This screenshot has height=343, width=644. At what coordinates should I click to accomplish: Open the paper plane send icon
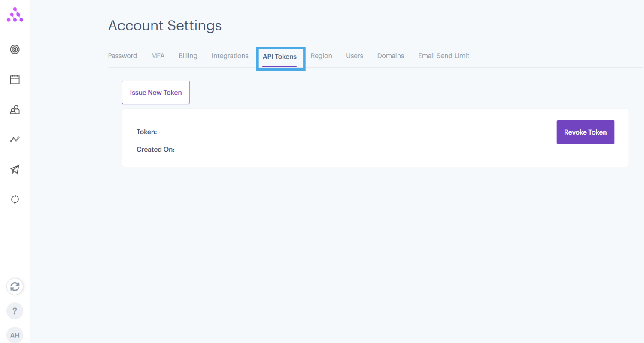pos(15,170)
